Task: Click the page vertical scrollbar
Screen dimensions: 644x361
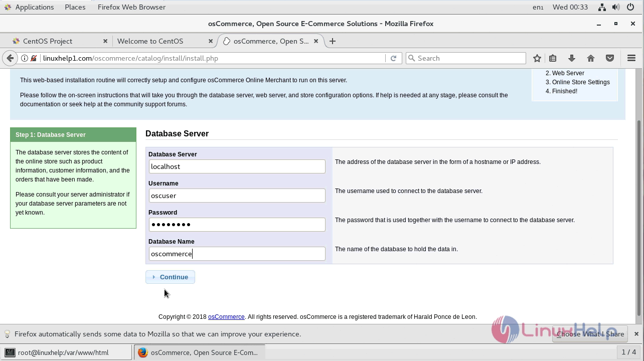Action: click(x=639, y=218)
